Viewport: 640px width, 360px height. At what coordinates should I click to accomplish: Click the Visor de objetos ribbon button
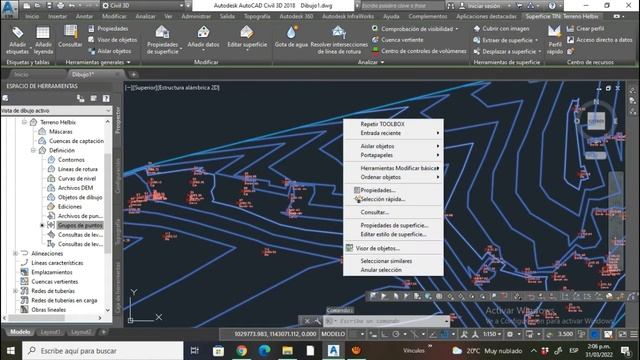coord(113,40)
